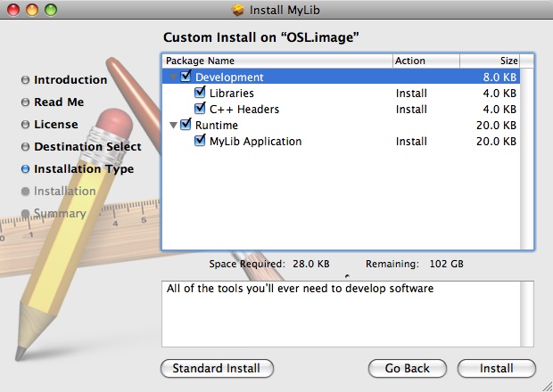Click the Installation Type step bullet
The height and width of the screenshot is (392, 553).
pyautogui.click(x=25, y=169)
